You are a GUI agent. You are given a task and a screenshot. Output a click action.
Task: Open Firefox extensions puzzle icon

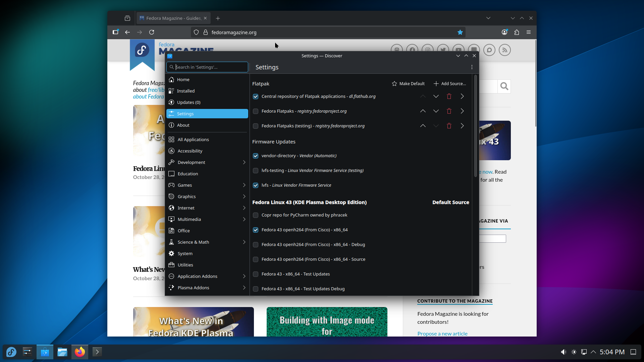[517, 33]
